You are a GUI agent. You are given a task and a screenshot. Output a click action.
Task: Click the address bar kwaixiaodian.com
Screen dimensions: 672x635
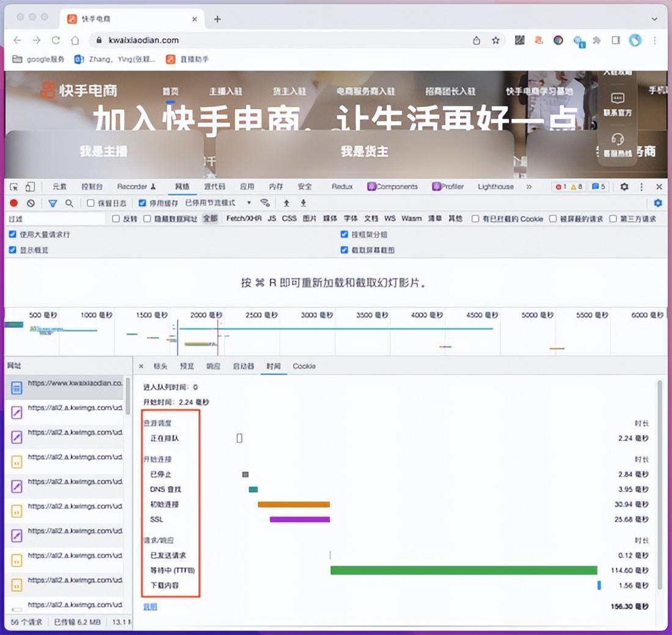143,40
